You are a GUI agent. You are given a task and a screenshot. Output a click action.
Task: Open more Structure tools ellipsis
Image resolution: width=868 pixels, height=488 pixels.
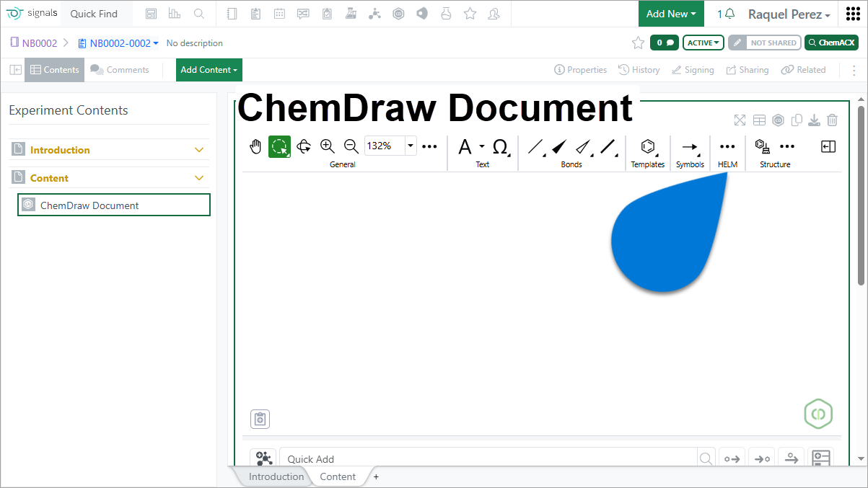click(787, 146)
